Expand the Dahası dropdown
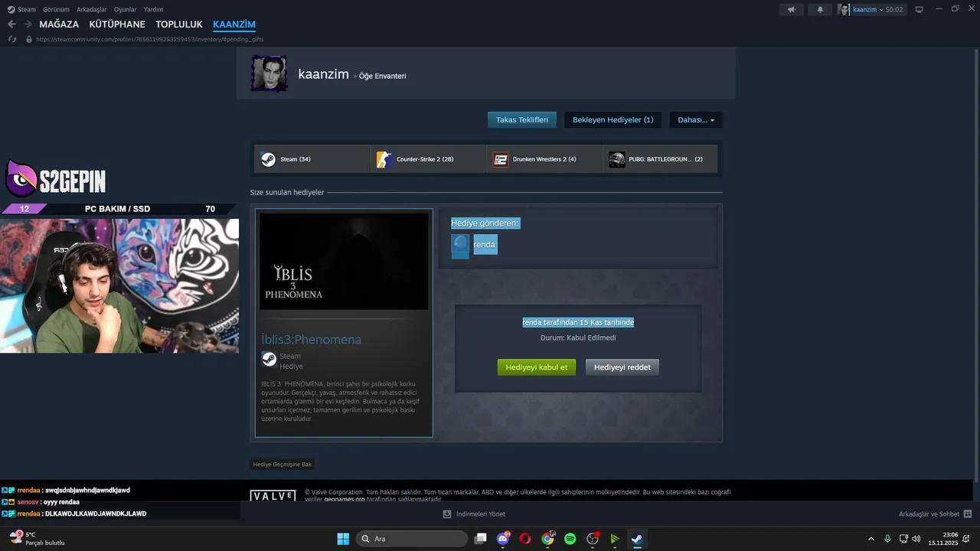Viewport: 980px width, 551px height. point(696,120)
